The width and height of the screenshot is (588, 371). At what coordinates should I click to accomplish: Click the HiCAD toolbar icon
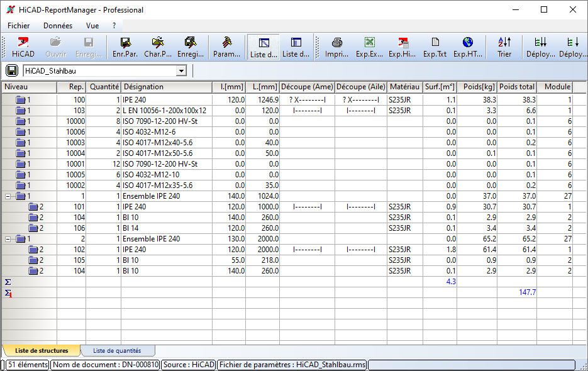[x=23, y=47]
